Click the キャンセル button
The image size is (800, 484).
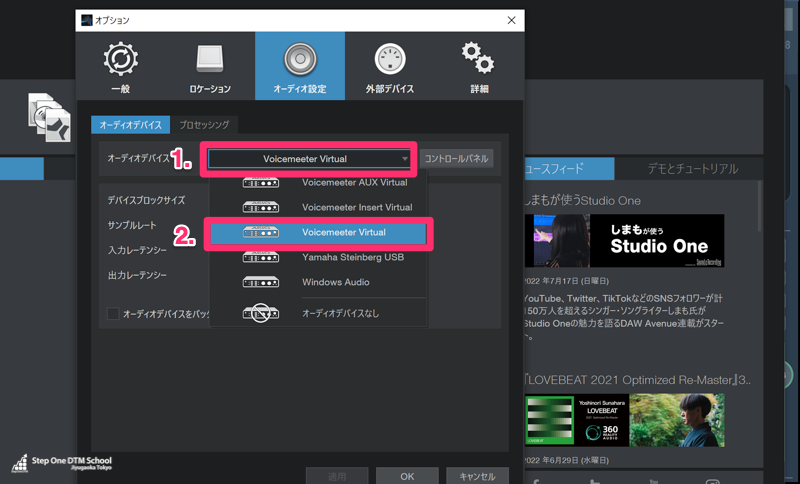coord(477,476)
